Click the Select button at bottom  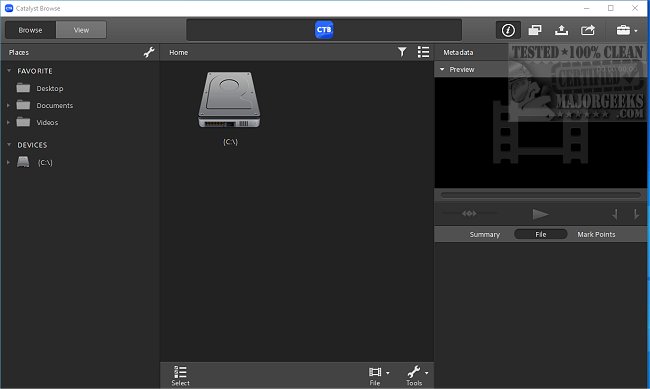point(180,376)
